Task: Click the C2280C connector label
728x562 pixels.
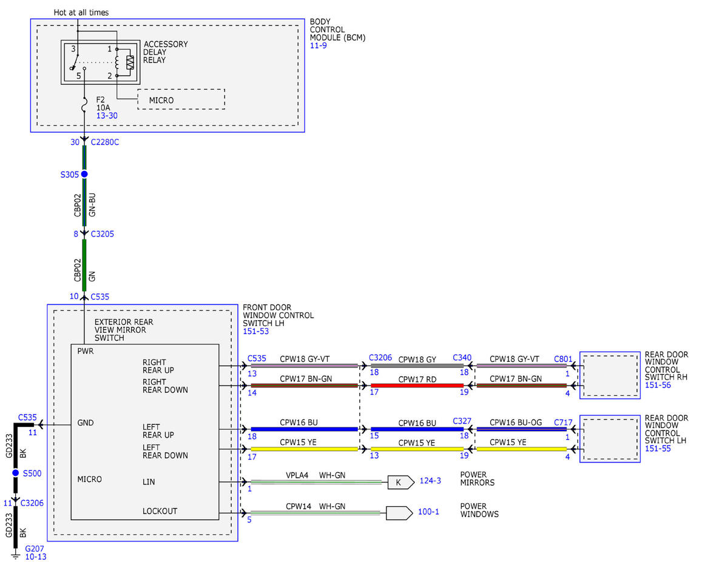Action: tap(104, 142)
